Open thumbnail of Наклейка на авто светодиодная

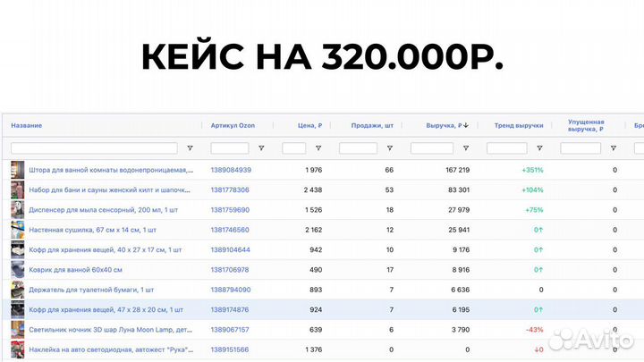click(x=17, y=349)
